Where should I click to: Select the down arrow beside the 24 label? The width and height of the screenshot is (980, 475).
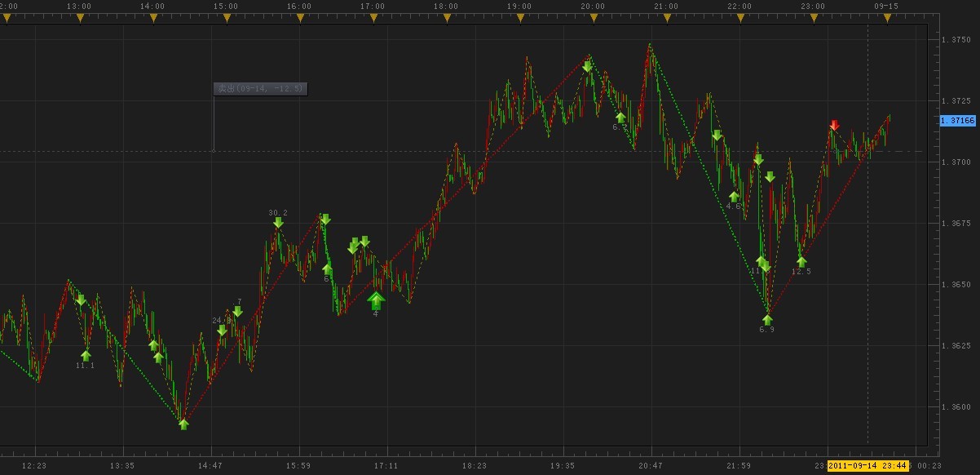pos(222,331)
